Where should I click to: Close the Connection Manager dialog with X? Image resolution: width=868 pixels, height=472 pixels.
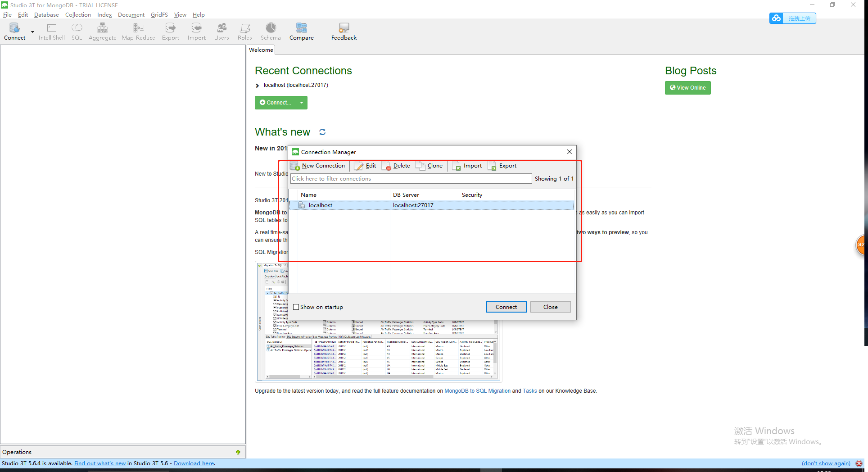coord(570,152)
